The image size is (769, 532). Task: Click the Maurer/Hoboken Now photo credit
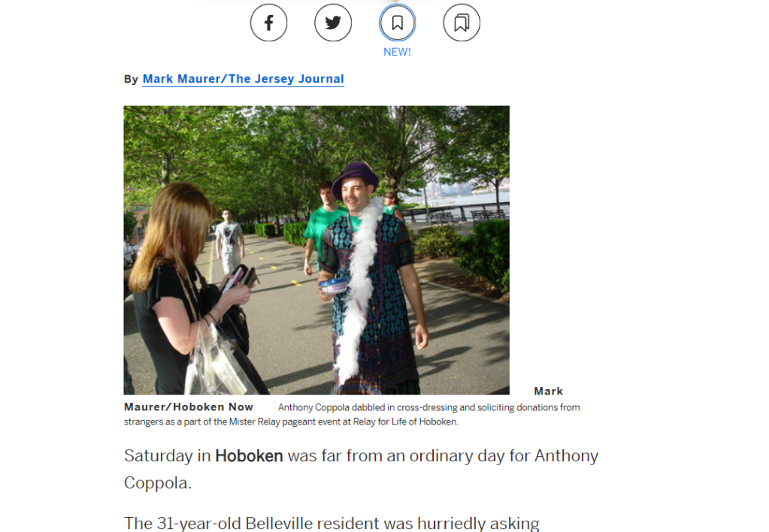(x=189, y=407)
